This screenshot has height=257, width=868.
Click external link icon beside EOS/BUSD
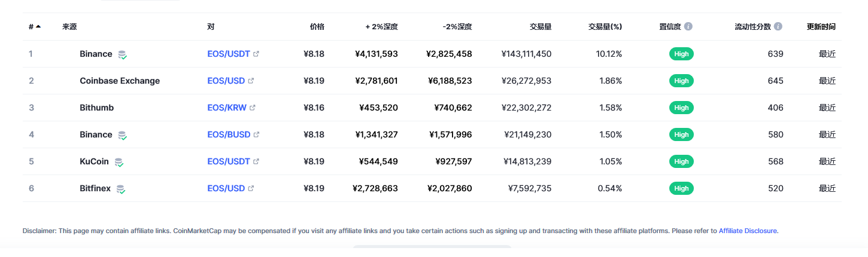(257, 134)
